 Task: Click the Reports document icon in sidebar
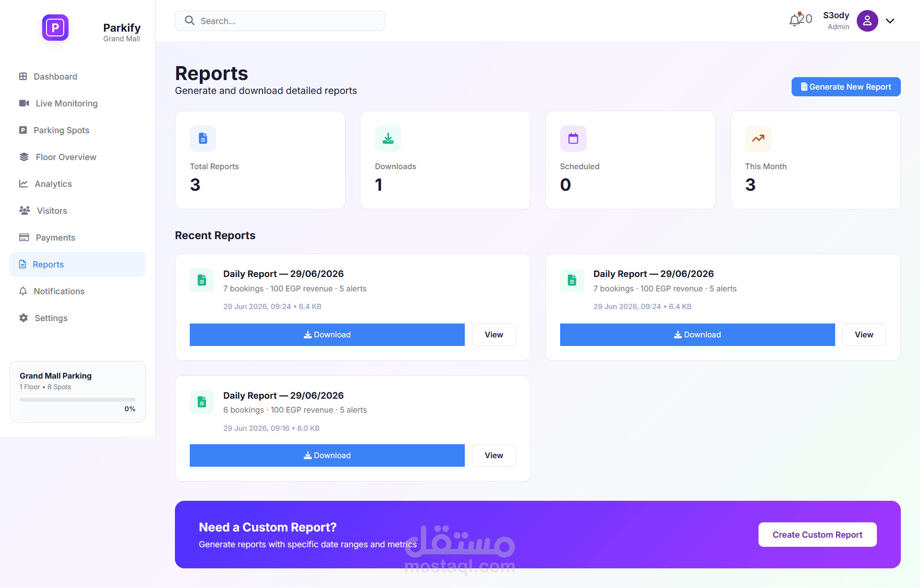pyautogui.click(x=23, y=264)
